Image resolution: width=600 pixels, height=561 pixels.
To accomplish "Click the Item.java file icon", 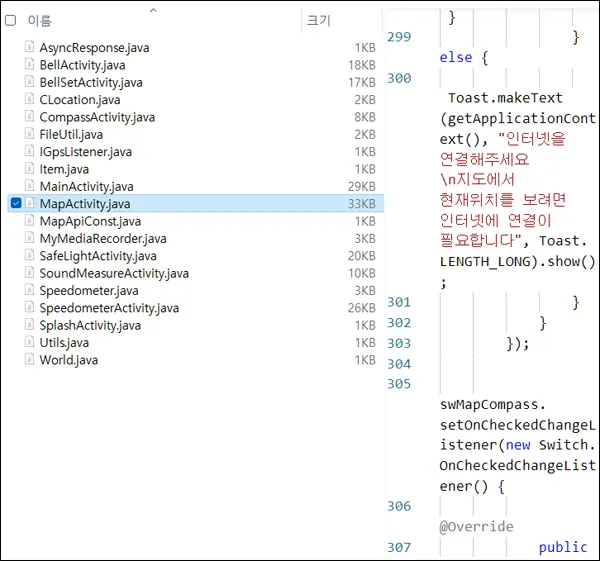I will 29,168.
